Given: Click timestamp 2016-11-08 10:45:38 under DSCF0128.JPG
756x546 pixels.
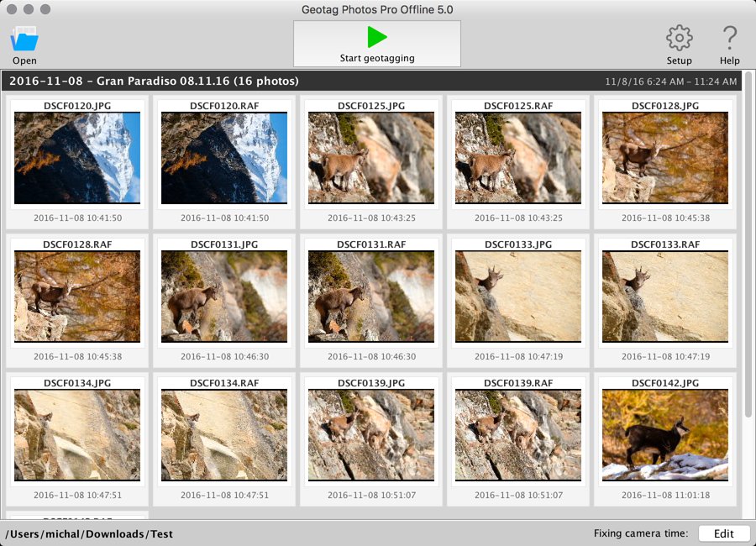Looking at the screenshot, I should [665, 218].
